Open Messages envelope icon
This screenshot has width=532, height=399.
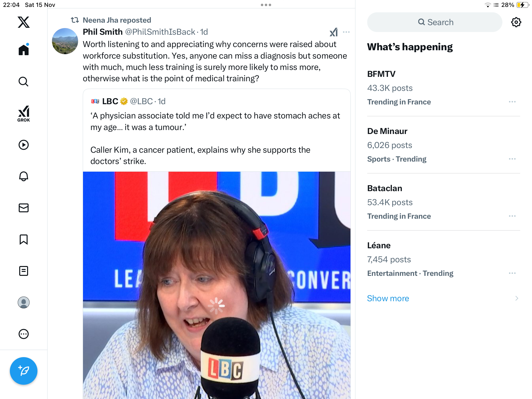click(x=24, y=208)
